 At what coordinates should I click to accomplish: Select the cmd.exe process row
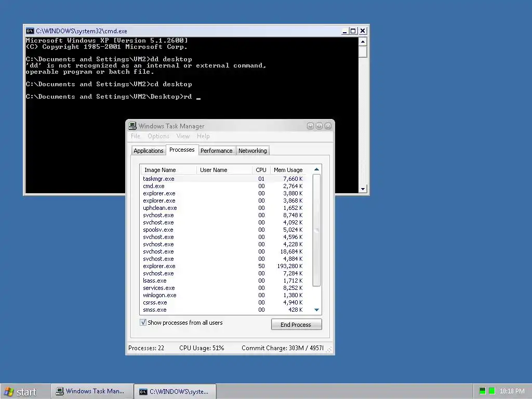pos(223,186)
